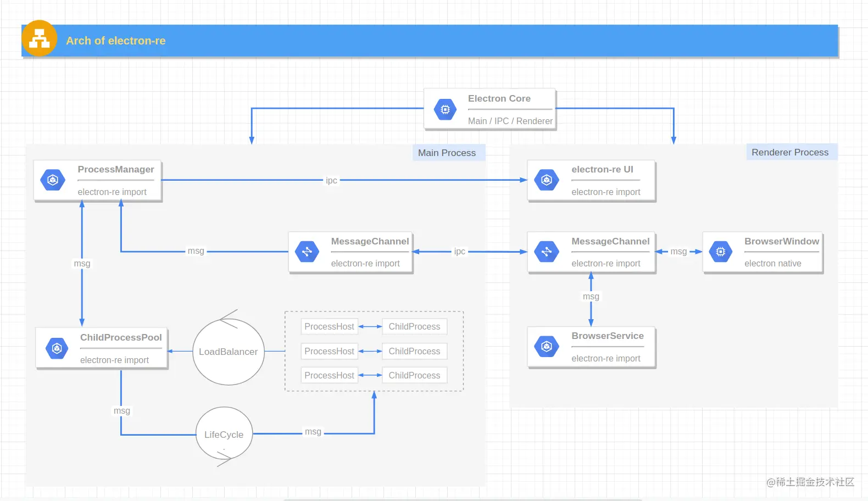Select the ChildProcessPool hexagon icon
Screen dimensions: 868x501
pyautogui.click(x=57, y=348)
